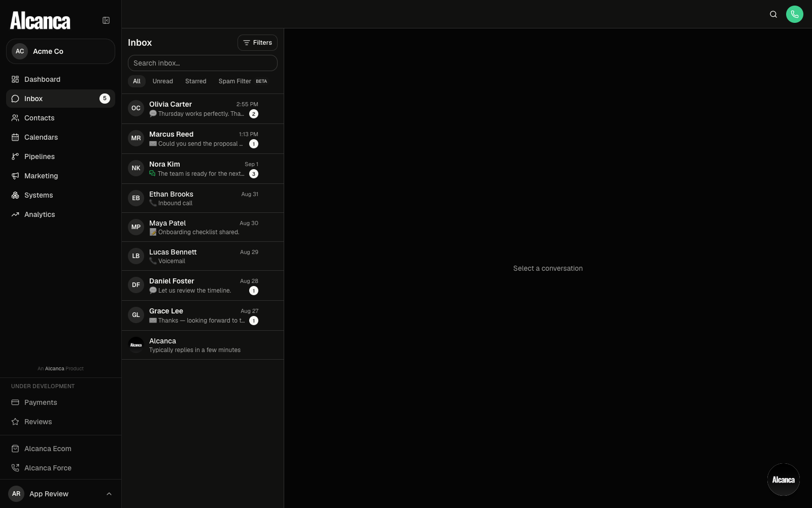Go to the Marketing section
This screenshot has width=812, height=508.
point(60,176)
